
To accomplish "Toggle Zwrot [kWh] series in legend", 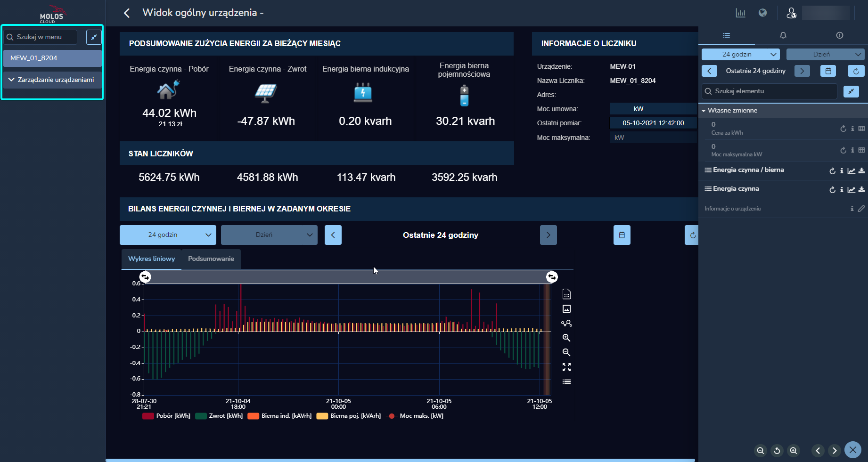I will pos(219,416).
